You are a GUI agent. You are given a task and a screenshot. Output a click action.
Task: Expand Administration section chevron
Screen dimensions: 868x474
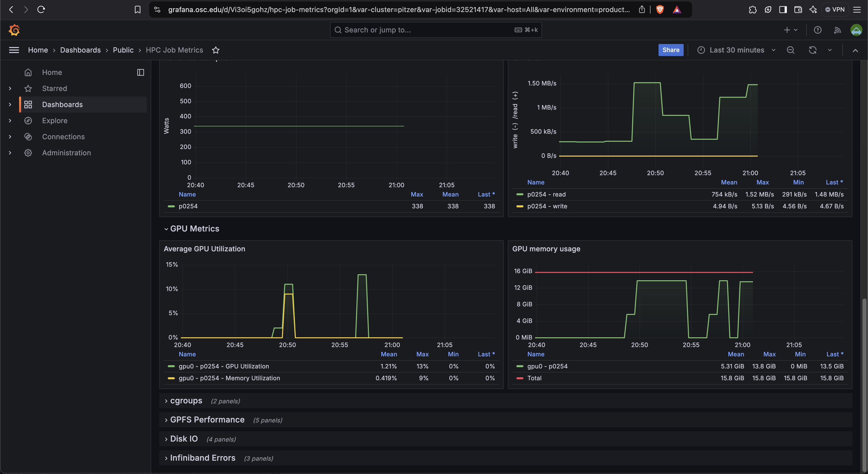click(x=10, y=153)
